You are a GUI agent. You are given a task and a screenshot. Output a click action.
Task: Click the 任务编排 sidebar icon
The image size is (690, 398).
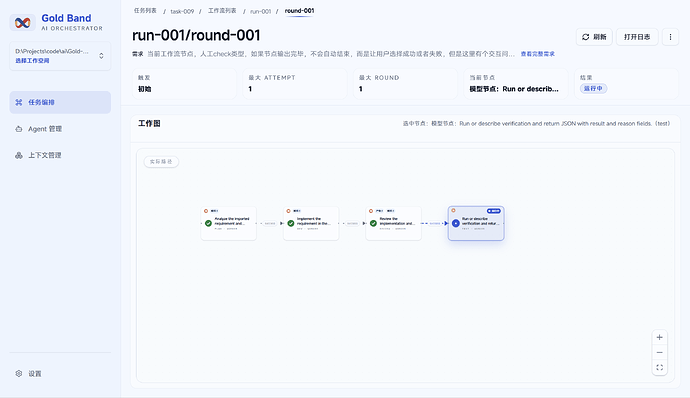[x=19, y=102]
